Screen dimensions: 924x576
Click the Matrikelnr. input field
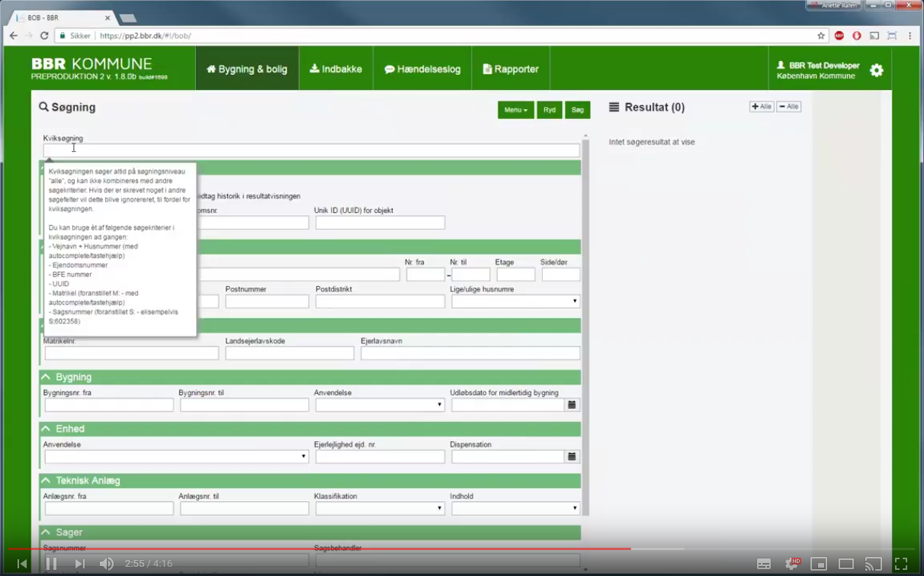pyautogui.click(x=131, y=353)
